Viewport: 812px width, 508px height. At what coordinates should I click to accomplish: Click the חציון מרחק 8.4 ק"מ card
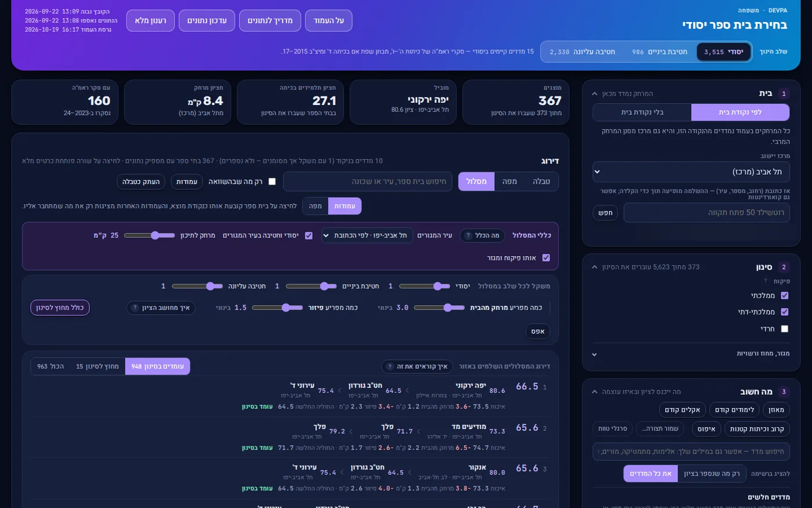click(x=177, y=102)
